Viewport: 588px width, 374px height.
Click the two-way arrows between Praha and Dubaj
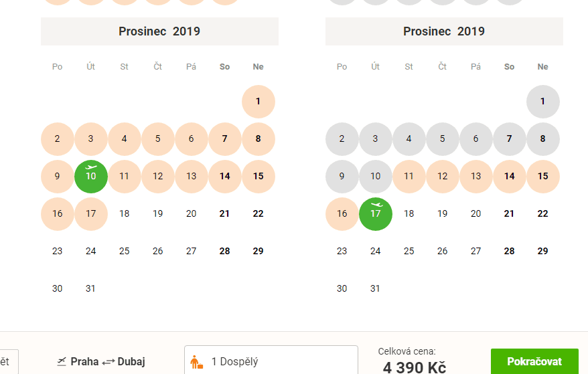coord(108,362)
